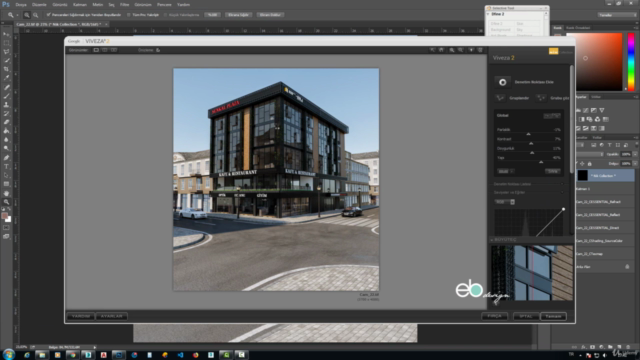Open the Filtre menu
Image resolution: width=640 pixels, height=360 pixels.
[x=124, y=4]
